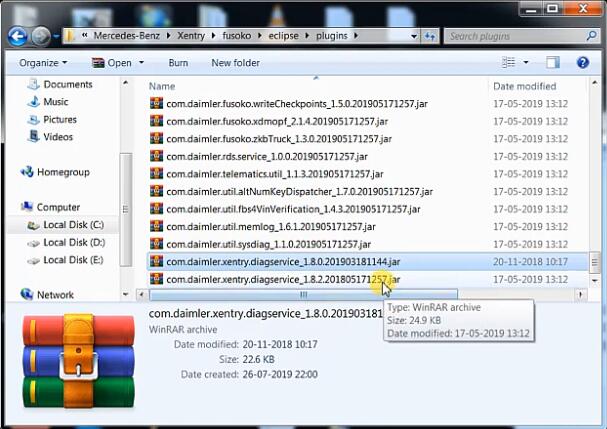Expand the arrow after fusoko breadcrumb
The width and height of the screenshot is (607, 429).
coord(260,36)
